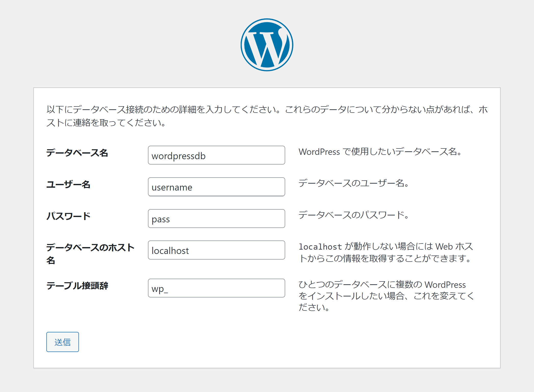The width and height of the screenshot is (534, 392).
Task: Click the データベースのパスワード hint text
Action: pos(353,215)
